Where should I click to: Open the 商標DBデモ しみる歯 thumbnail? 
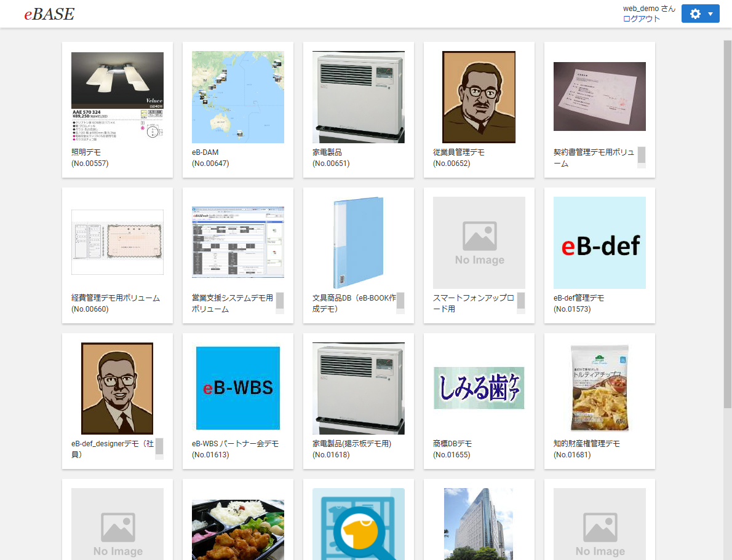[x=479, y=388]
